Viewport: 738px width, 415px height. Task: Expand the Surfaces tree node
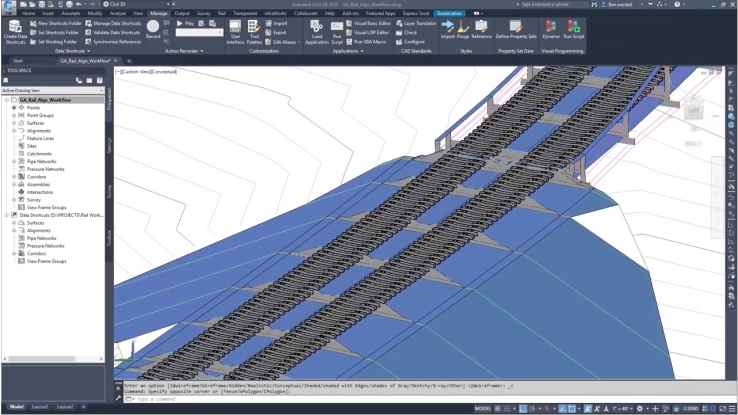click(x=14, y=122)
